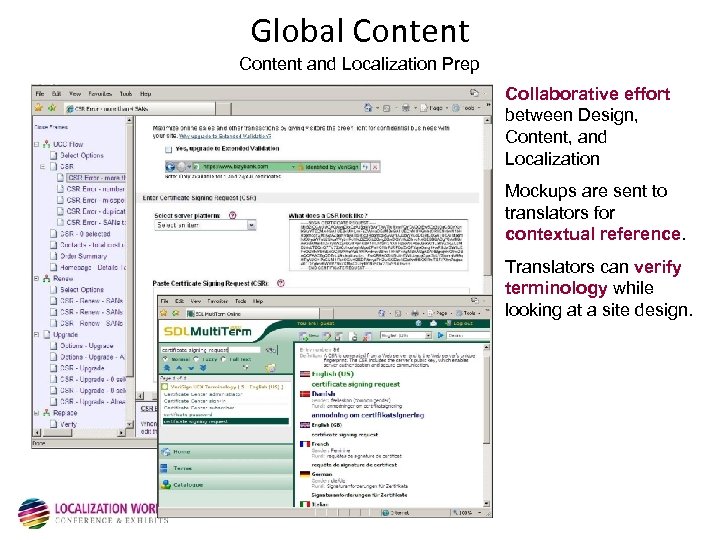Click the Add to Favorites icon in back browser
The width and height of the screenshot is (720, 540).
pos(52,108)
